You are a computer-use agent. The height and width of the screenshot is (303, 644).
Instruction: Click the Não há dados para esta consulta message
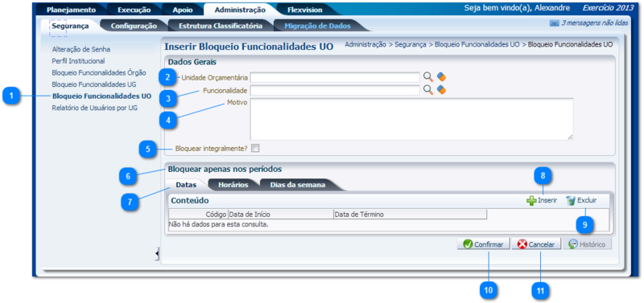(218, 224)
